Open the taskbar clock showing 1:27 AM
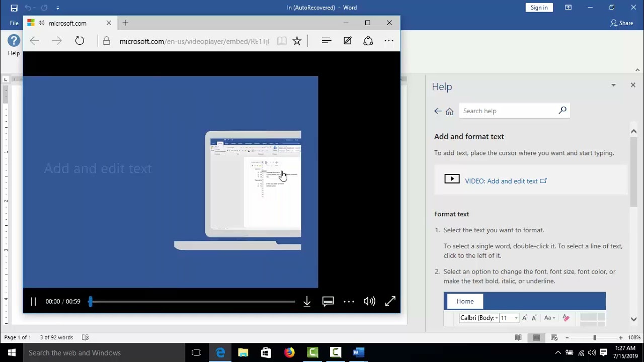 pos(624,352)
